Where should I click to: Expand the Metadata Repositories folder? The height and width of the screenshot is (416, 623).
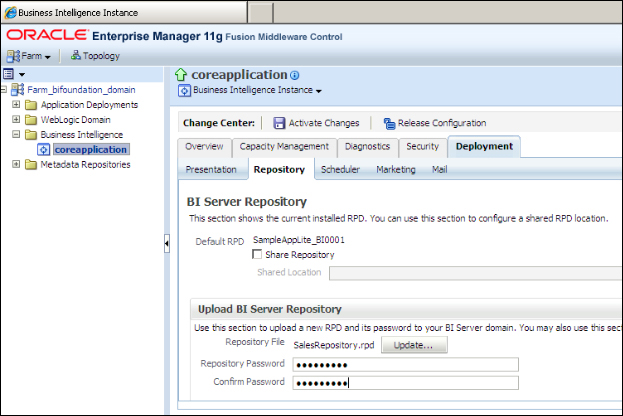click(x=16, y=165)
